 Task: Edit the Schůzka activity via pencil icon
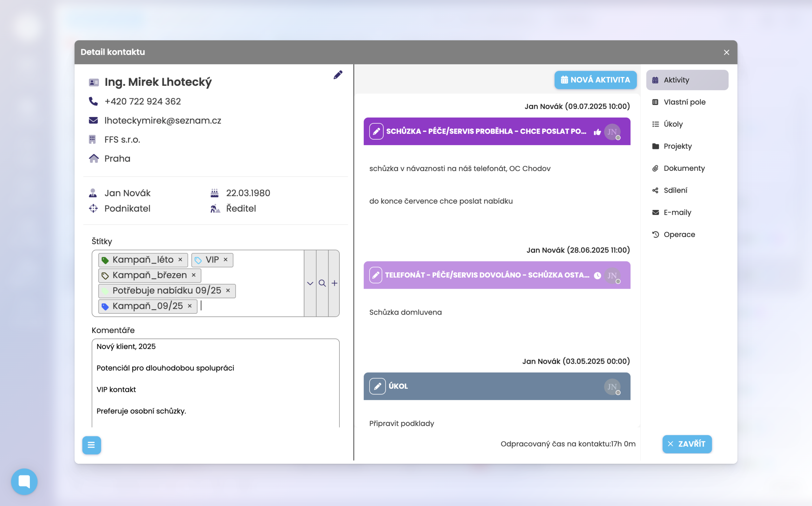pos(376,131)
